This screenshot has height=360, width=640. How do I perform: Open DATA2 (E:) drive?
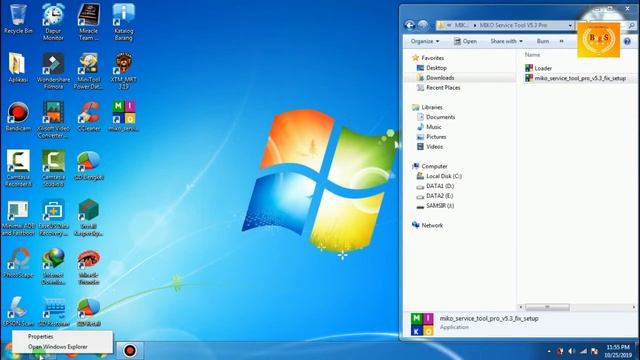[x=435, y=196]
